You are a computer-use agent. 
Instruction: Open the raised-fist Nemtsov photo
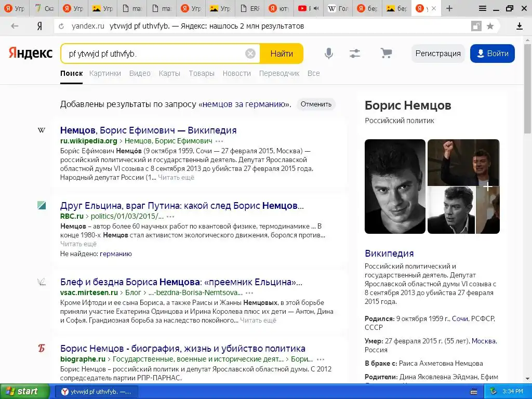(463, 162)
